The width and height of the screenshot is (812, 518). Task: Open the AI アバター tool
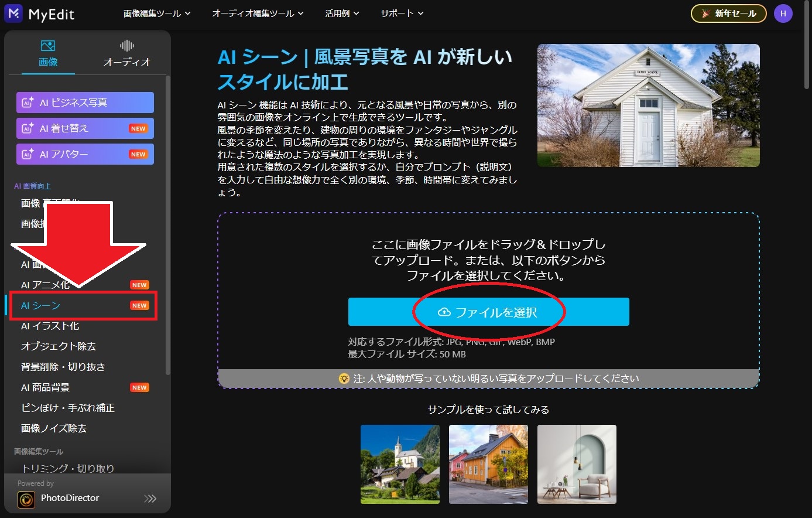coord(85,154)
